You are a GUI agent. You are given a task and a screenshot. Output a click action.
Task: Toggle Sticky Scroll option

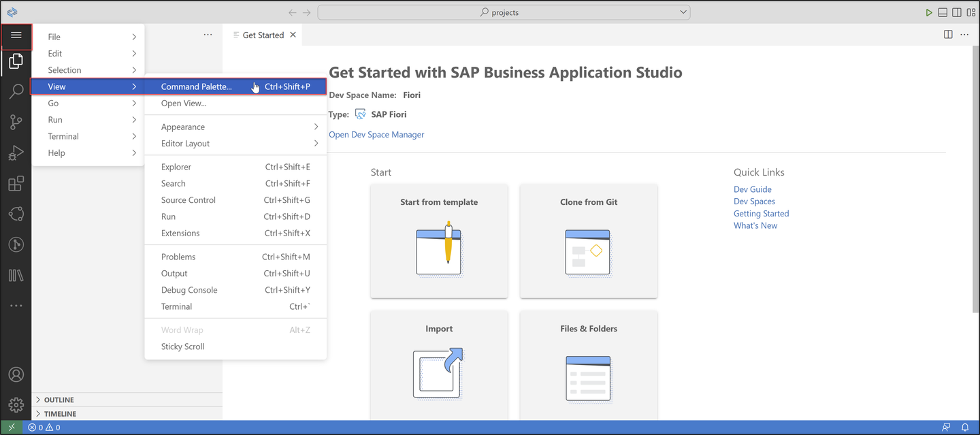coord(235,347)
